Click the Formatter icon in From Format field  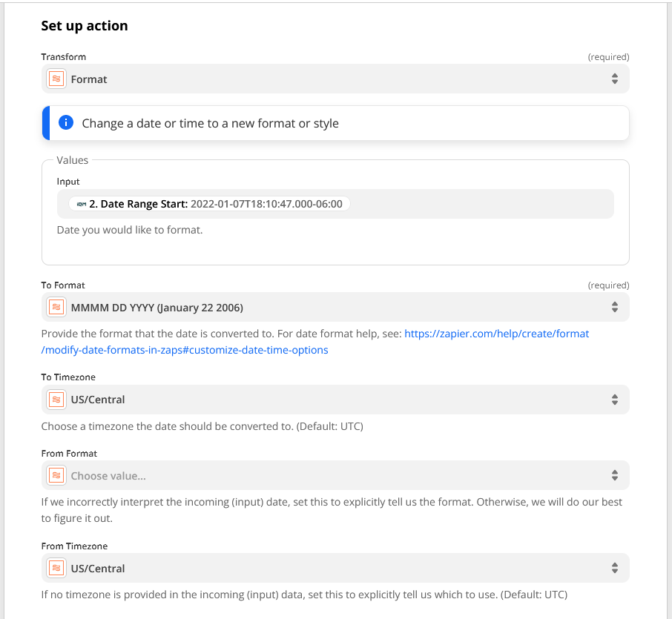[x=56, y=476]
